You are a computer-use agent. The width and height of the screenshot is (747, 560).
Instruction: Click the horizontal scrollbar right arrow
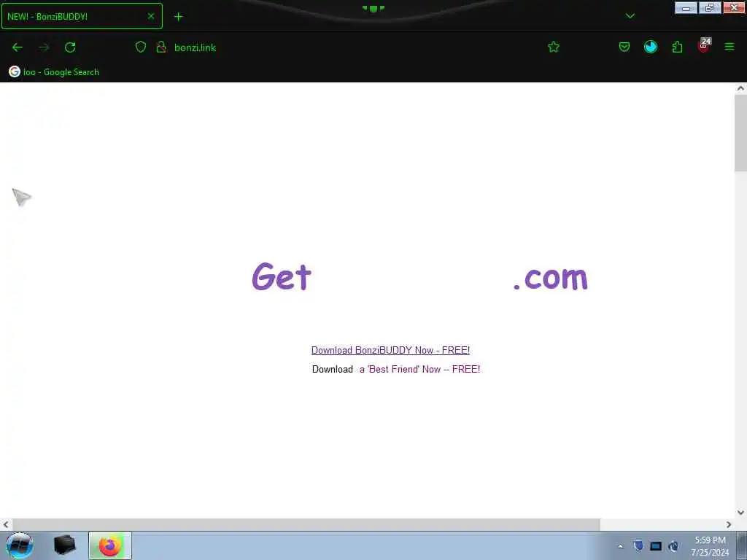(x=729, y=525)
